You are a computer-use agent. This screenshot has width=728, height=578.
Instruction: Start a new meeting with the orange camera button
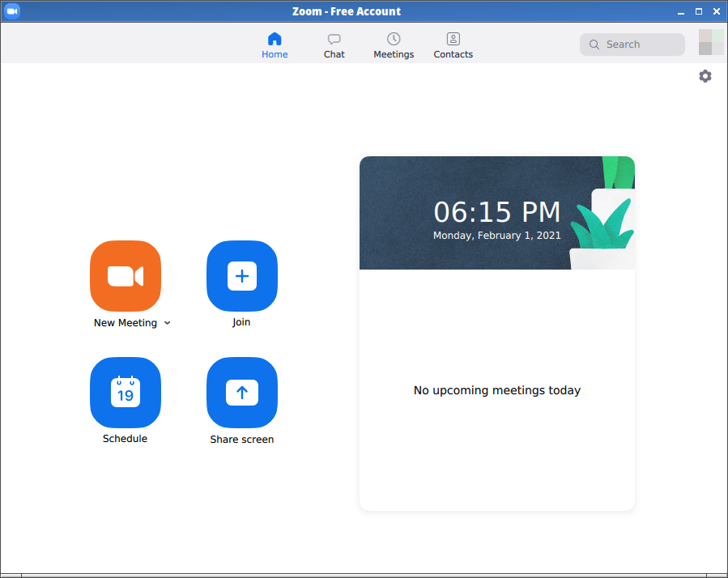point(126,276)
